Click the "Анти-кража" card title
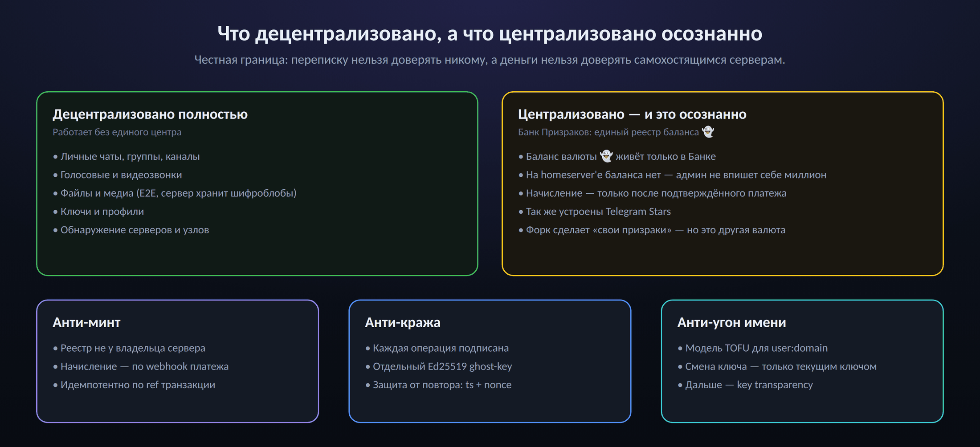This screenshot has height=447, width=980. [403, 322]
